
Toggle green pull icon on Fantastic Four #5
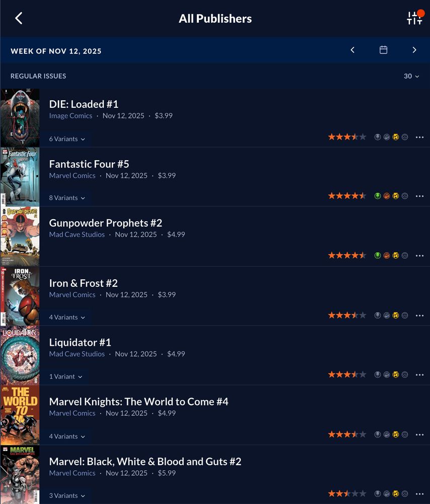378,196
